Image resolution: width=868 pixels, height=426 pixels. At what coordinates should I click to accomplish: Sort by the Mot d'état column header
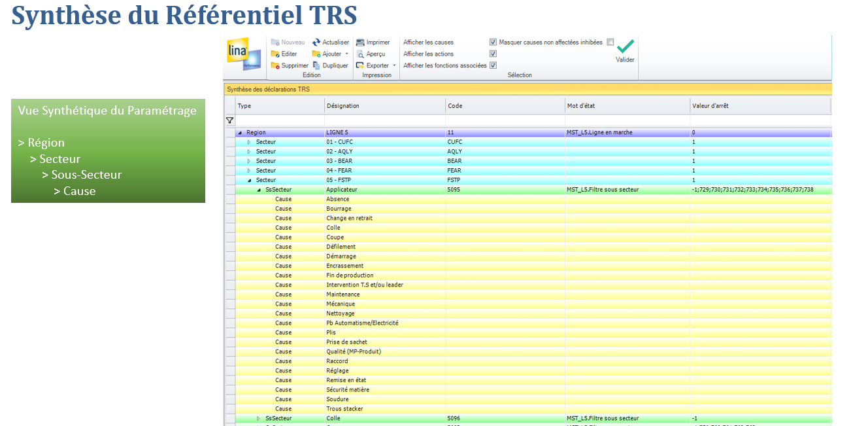(x=627, y=105)
